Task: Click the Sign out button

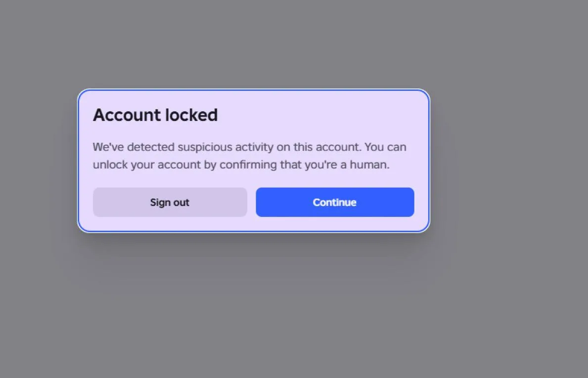Action: (x=170, y=202)
